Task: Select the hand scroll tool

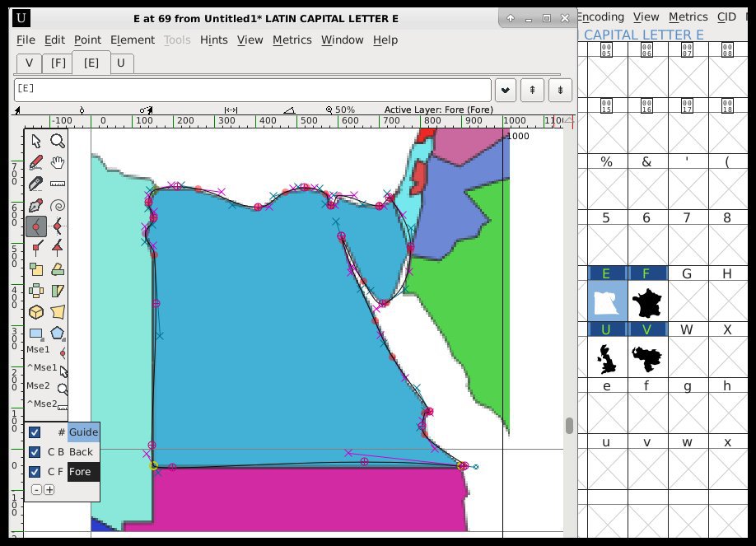Action: point(57,162)
